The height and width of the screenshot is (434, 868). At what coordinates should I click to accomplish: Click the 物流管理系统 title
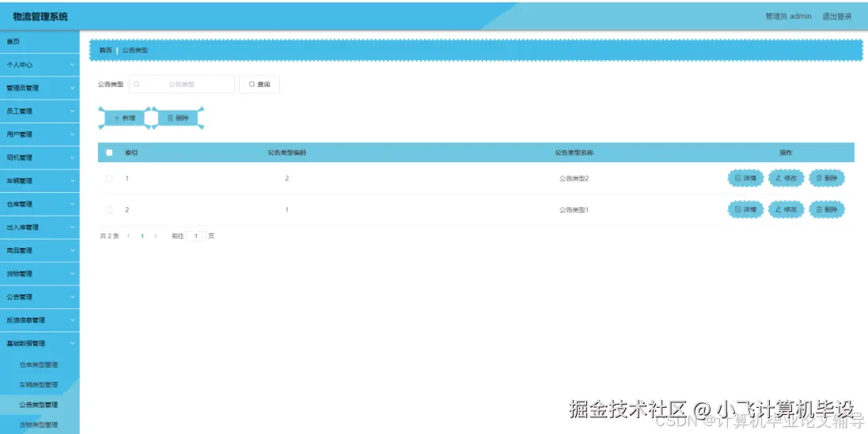coord(40,17)
